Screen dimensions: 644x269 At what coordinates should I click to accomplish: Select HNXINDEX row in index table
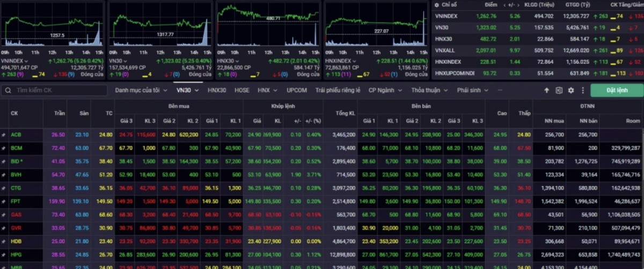point(538,62)
